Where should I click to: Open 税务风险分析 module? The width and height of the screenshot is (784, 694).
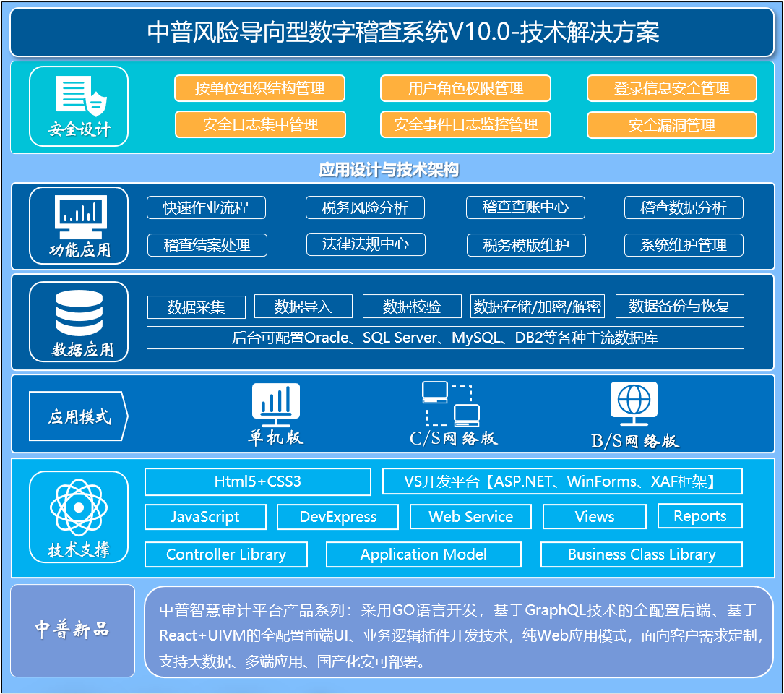tap(365, 207)
